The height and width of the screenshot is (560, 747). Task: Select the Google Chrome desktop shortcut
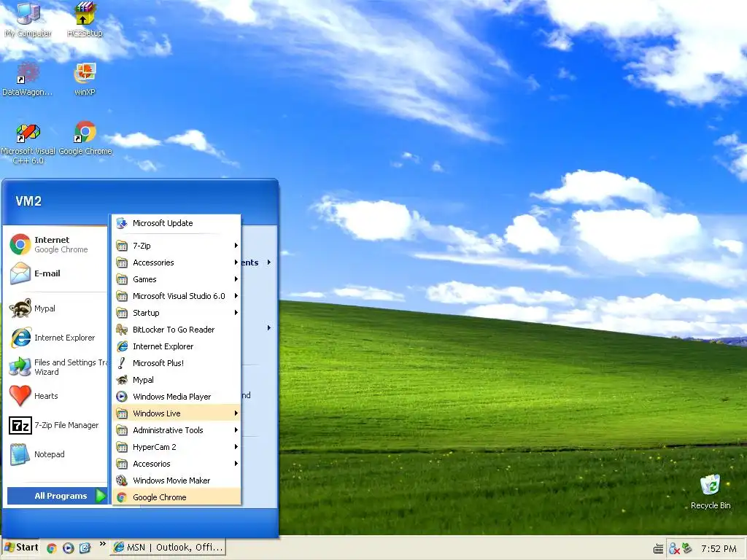[x=85, y=138]
